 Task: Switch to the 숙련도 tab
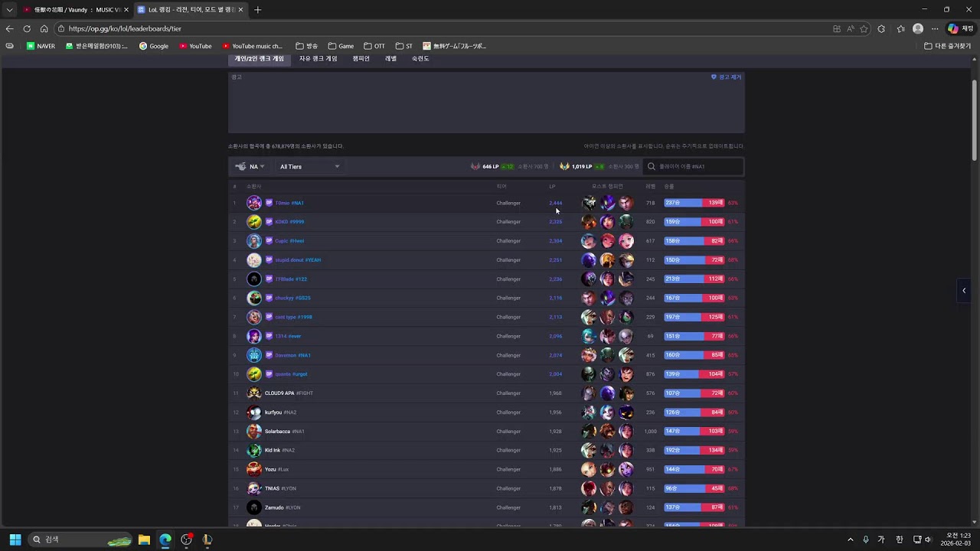coord(420,59)
